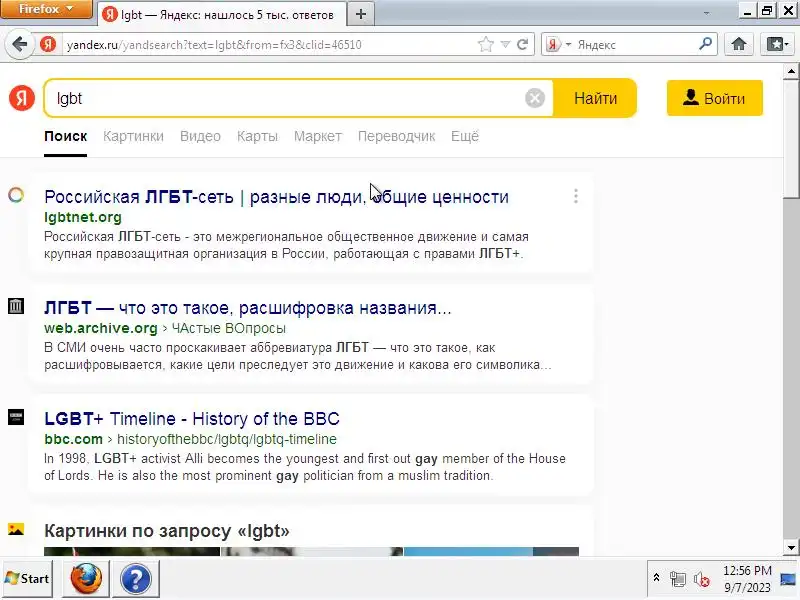
Task: Click the BBC result favicon
Action: tap(16, 417)
